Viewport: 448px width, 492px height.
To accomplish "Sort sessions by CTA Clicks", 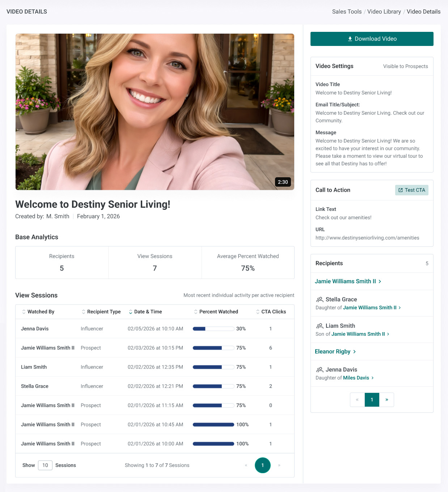I will [271, 311].
